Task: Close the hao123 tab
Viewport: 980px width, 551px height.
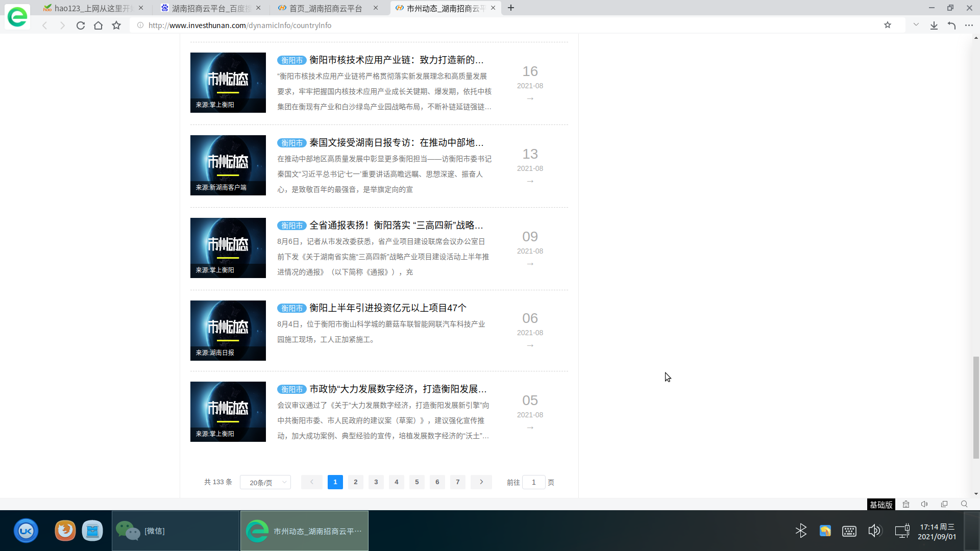Action: click(x=141, y=8)
